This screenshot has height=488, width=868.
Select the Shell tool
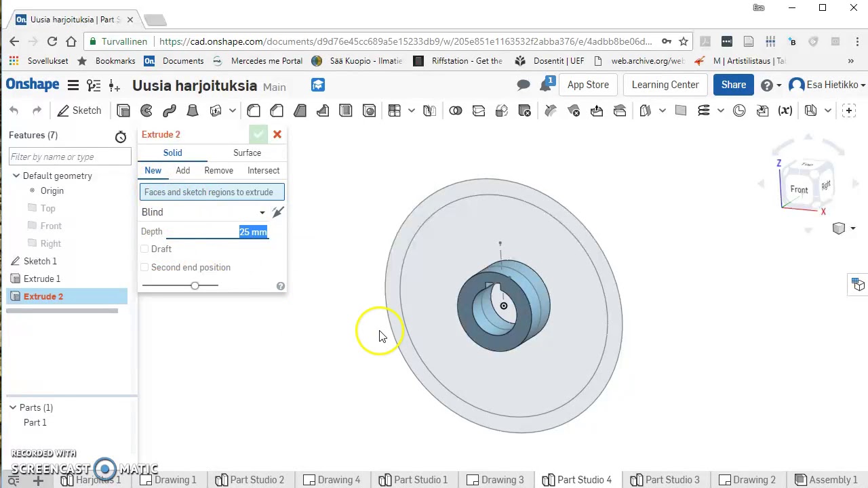346,110
